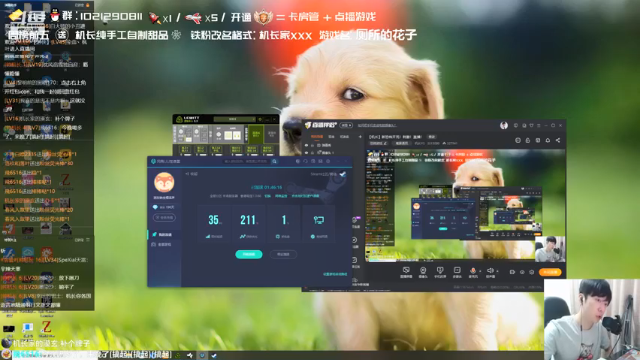Click the LEWITT logo icon

pos(180,120)
